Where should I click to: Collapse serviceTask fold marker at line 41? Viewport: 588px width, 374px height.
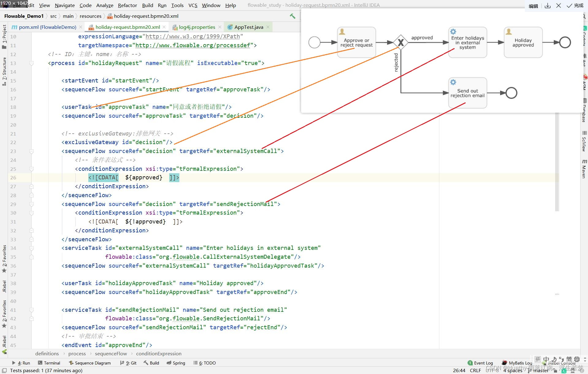31,310
